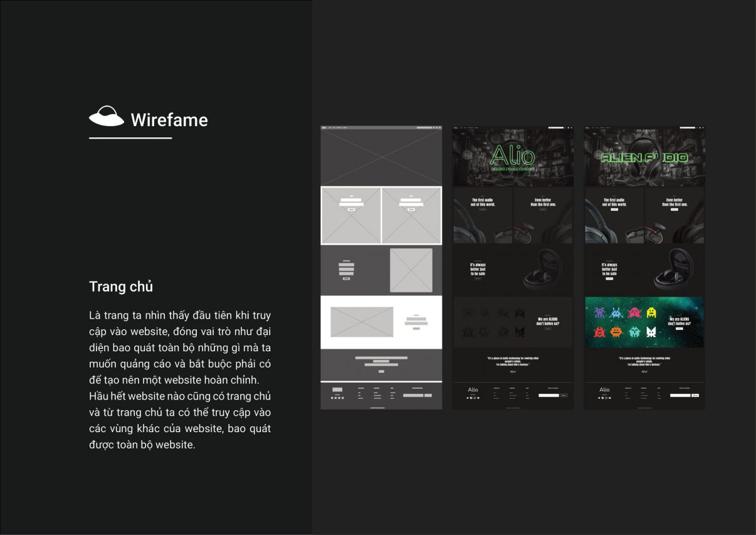The width and height of the screenshot is (756, 535).
Task: Click the charging case image in Alio mockup
Action: coord(543,269)
